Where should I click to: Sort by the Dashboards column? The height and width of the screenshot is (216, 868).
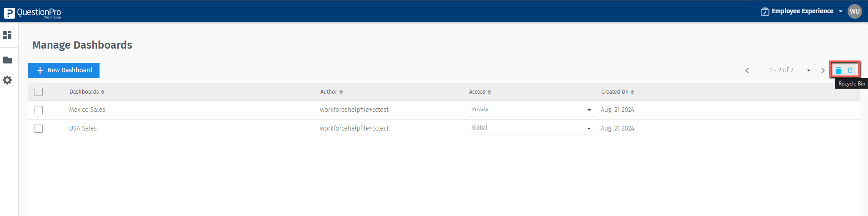pyautogui.click(x=87, y=92)
